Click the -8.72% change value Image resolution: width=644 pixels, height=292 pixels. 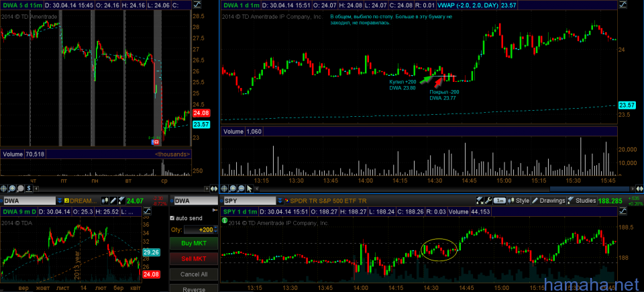[x=160, y=203]
